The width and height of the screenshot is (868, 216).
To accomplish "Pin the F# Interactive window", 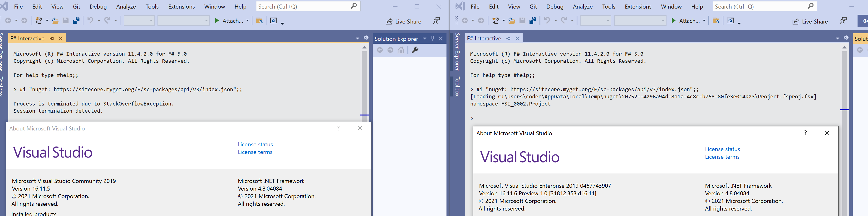I will point(52,38).
